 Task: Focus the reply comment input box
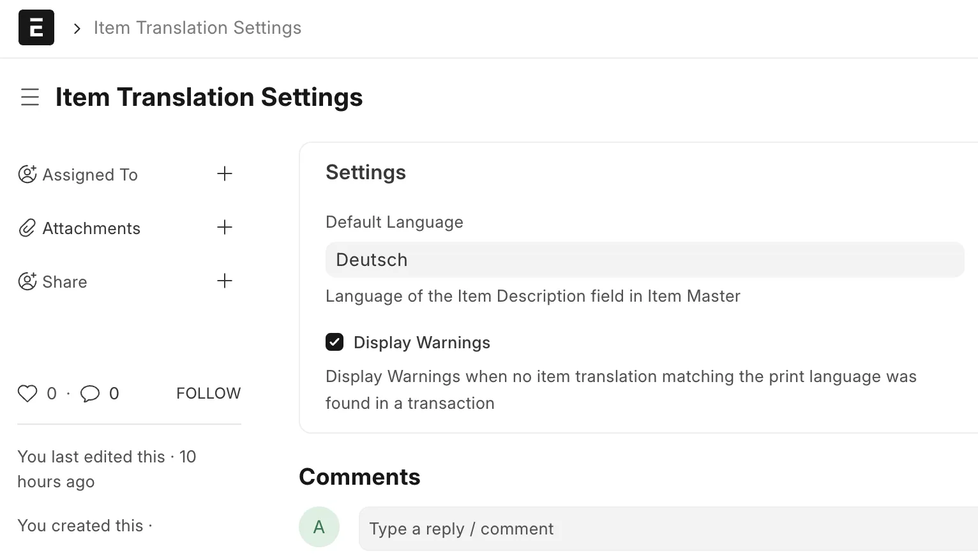[x=668, y=529]
